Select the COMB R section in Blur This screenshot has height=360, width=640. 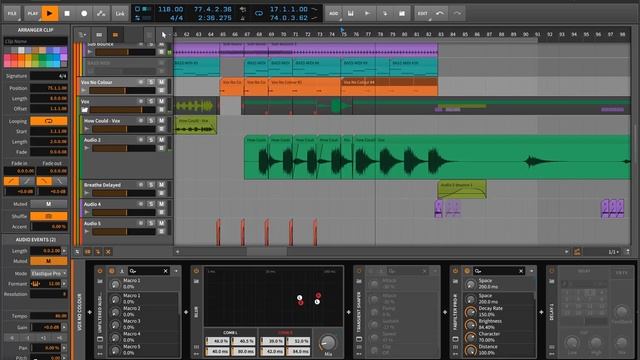(285, 332)
